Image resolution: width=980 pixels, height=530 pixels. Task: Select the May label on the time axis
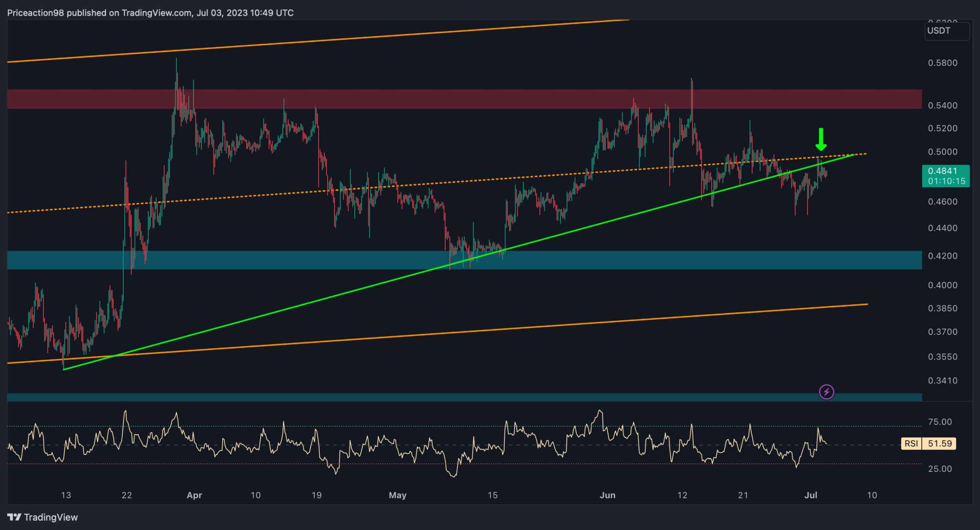tap(397, 495)
